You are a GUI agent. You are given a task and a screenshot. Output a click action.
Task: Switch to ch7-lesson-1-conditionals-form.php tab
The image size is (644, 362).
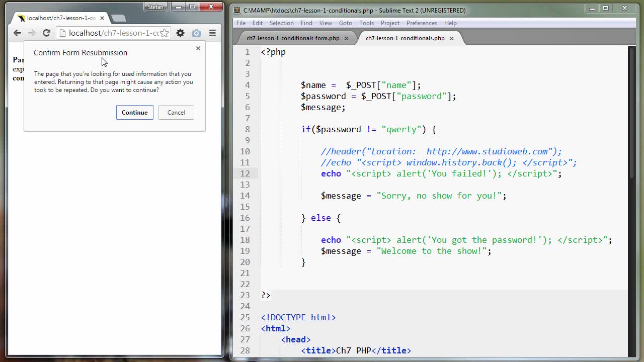point(293,38)
